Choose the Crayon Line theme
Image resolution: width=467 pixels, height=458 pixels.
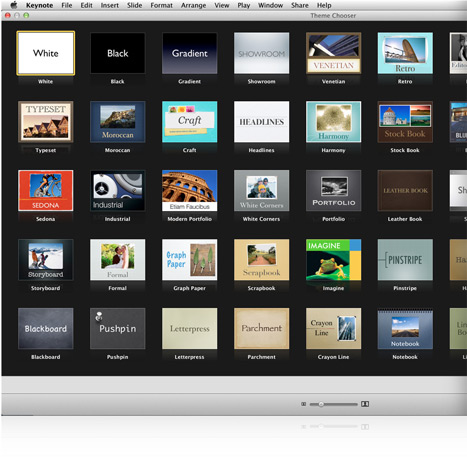point(334,329)
